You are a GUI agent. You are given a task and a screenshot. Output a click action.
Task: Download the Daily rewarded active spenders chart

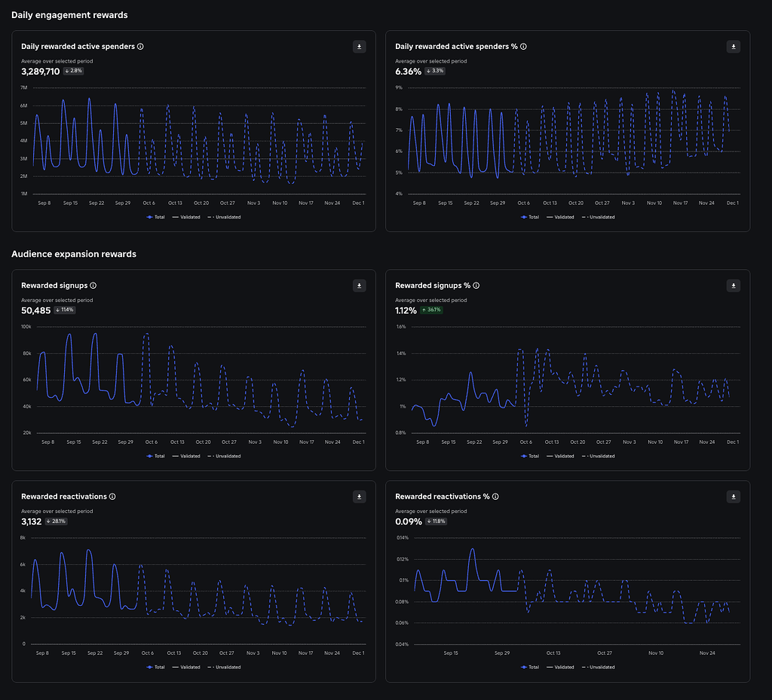[360, 47]
